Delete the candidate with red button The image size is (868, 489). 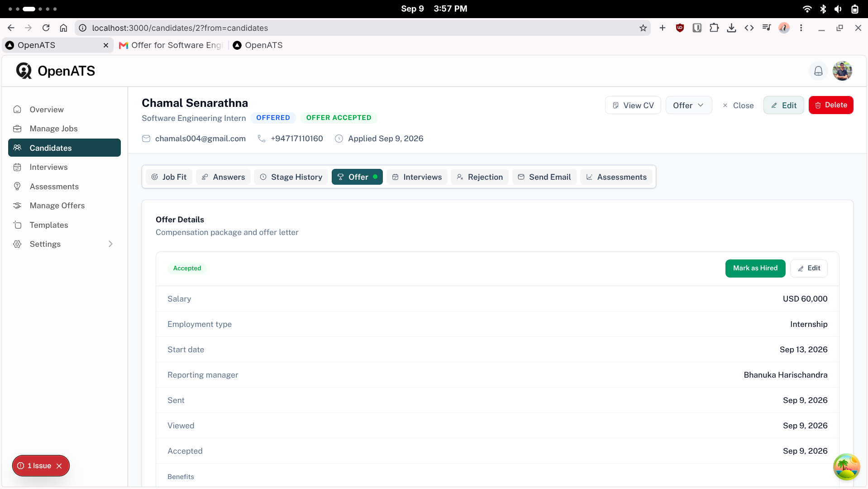[x=831, y=105]
